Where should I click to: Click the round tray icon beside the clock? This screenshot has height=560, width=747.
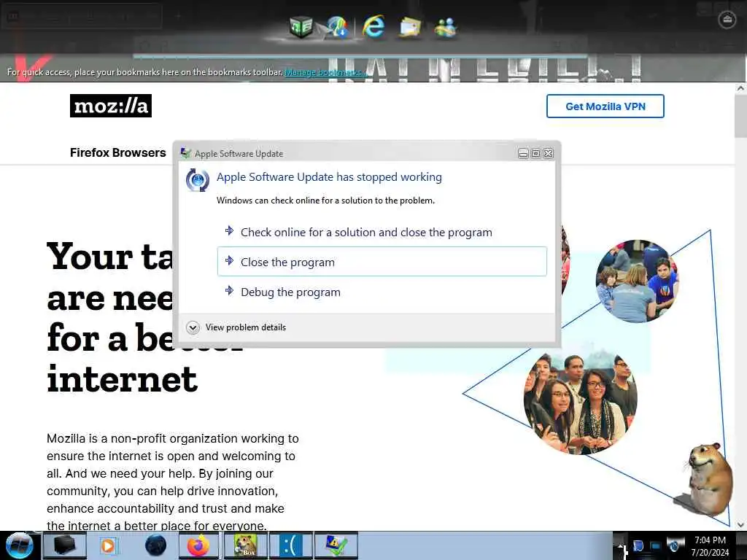coord(675,545)
